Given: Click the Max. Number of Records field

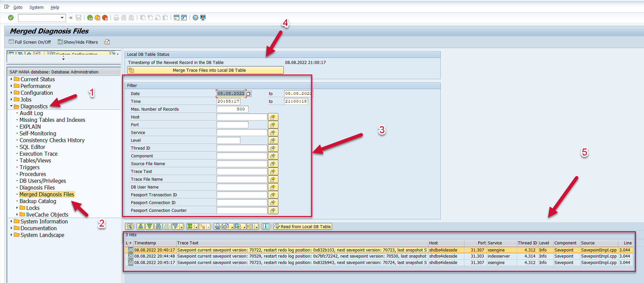Looking at the screenshot, I should [232, 109].
